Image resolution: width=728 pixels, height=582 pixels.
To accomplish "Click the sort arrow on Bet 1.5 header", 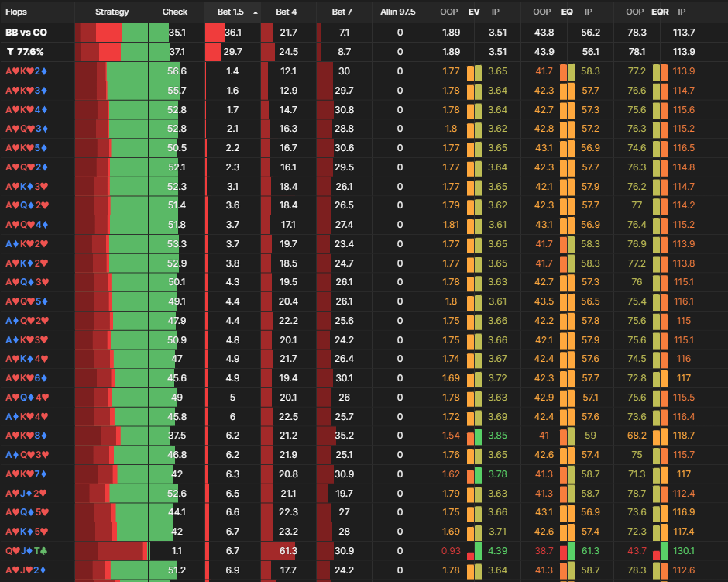I will (256, 12).
